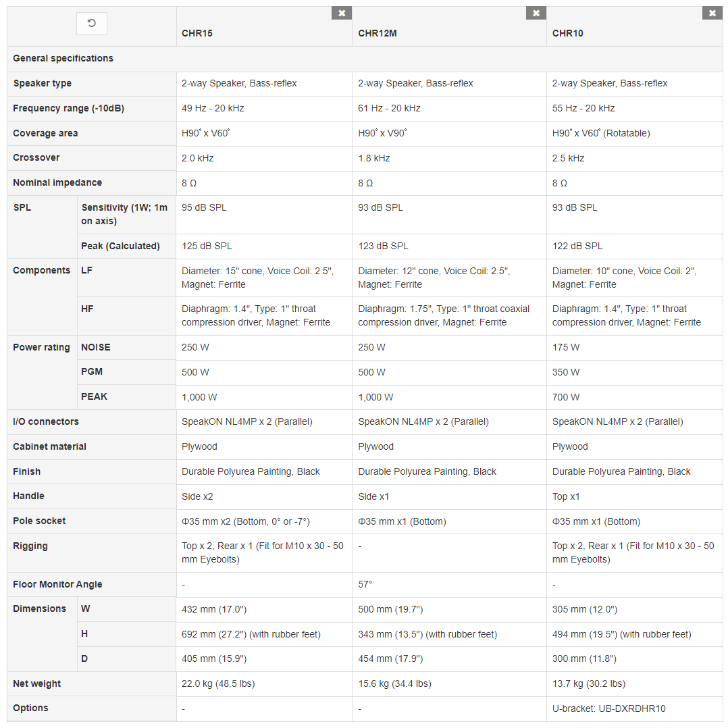
Task: Click the U-bracket: UB-DXRDHR10 option text
Action: tap(608, 708)
